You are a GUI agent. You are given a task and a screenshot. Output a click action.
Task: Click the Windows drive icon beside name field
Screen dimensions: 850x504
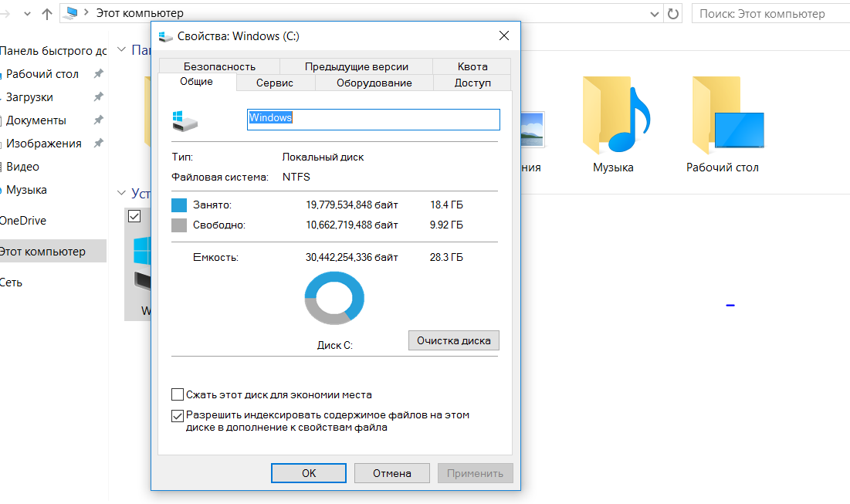point(185,120)
